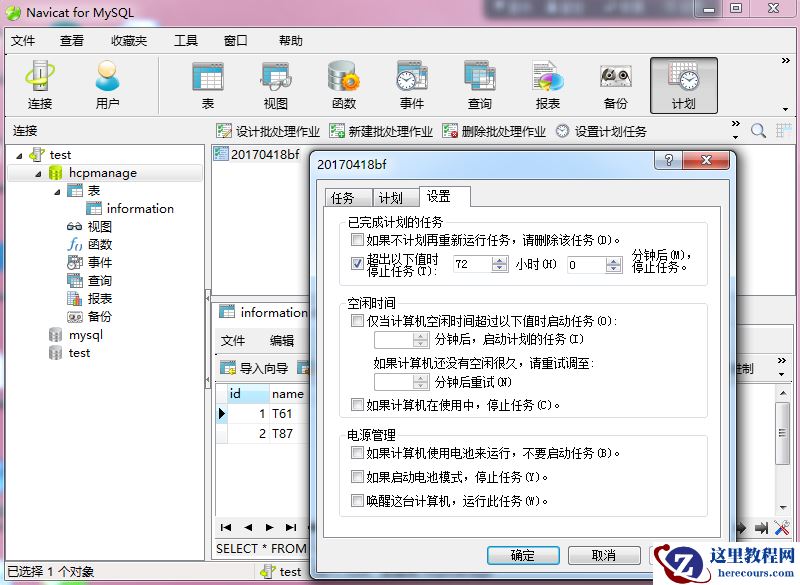This screenshot has width=800, height=585.
Task: Open the 查看 menu
Action: point(71,40)
